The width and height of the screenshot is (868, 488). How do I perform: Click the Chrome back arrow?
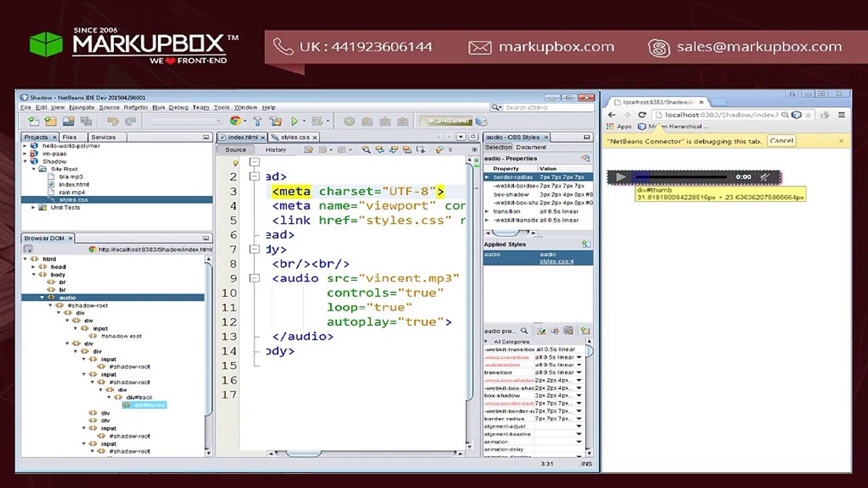pyautogui.click(x=612, y=115)
